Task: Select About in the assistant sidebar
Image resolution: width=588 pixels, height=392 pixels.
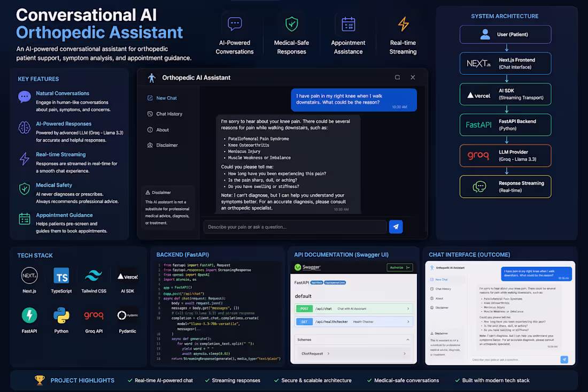Action: coord(163,130)
